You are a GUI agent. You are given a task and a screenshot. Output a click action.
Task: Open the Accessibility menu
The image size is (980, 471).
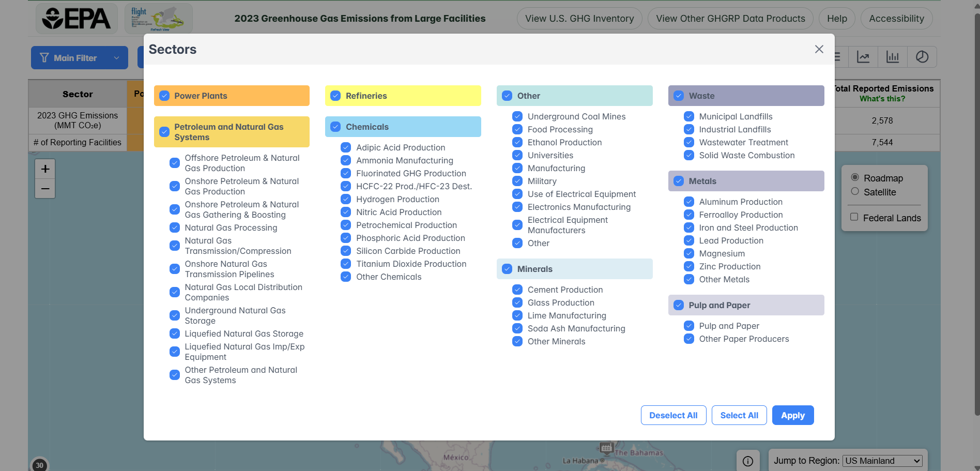(896, 18)
